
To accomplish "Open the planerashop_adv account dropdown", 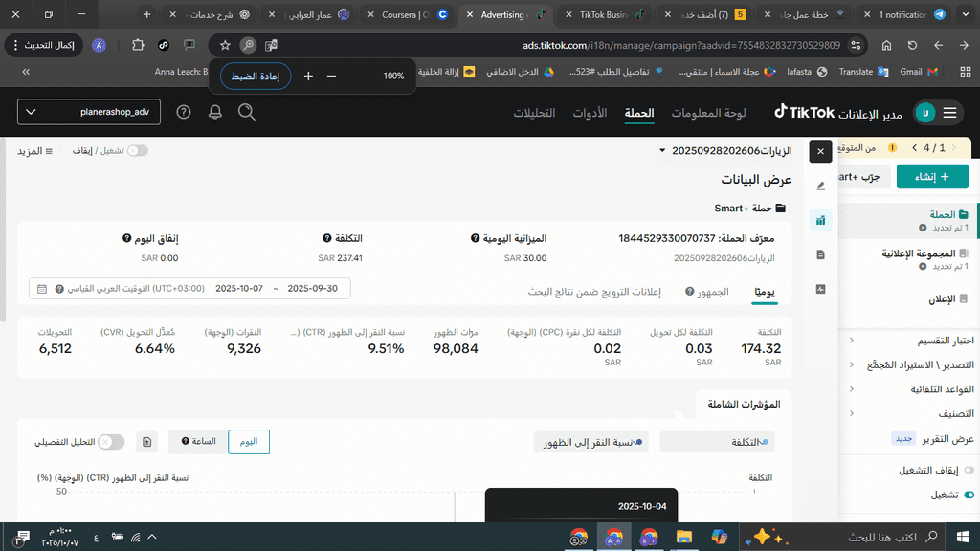I will point(89,112).
